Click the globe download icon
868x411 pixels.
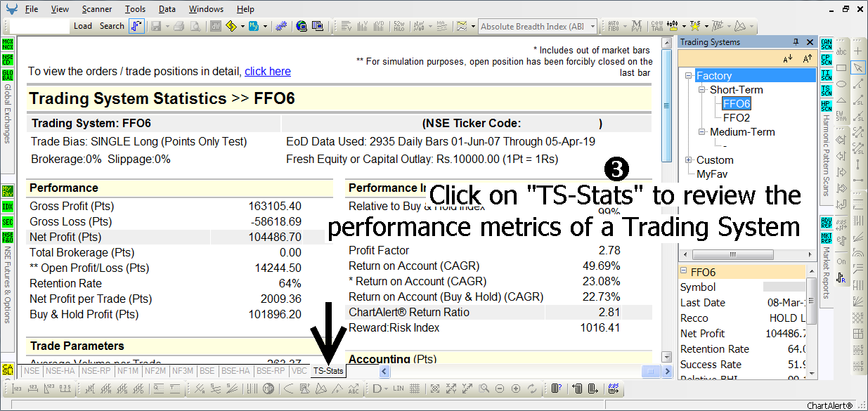[302, 26]
